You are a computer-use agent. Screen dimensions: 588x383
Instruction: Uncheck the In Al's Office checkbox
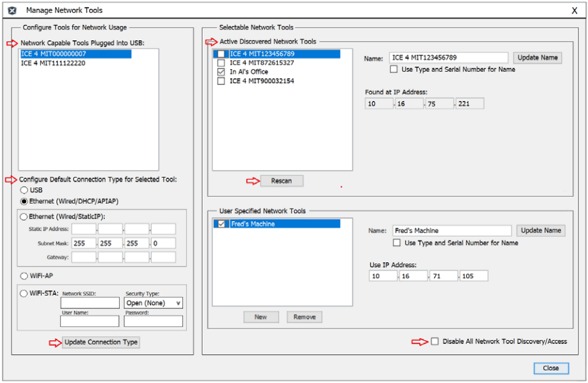click(221, 72)
